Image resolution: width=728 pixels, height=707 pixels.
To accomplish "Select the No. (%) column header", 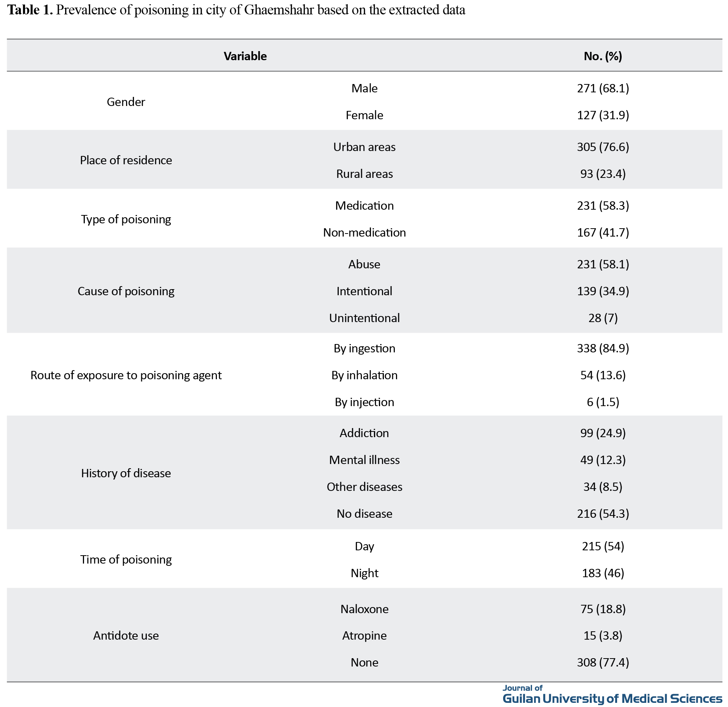I will [x=603, y=56].
